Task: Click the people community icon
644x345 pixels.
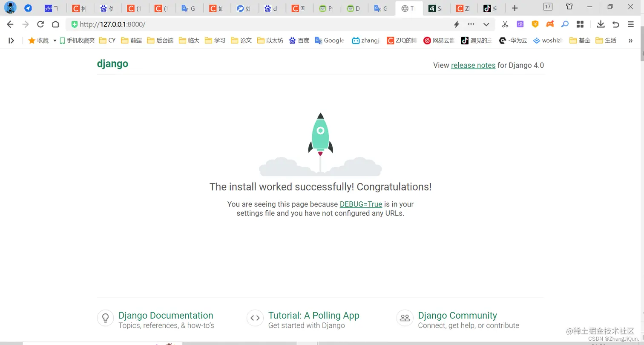Action: (405, 318)
